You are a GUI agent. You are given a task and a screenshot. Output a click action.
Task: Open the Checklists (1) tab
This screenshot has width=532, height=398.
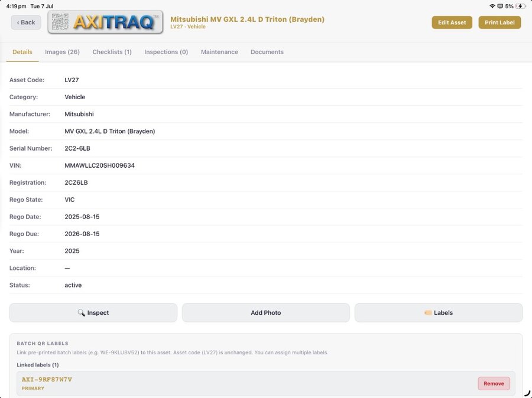click(x=112, y=52)
